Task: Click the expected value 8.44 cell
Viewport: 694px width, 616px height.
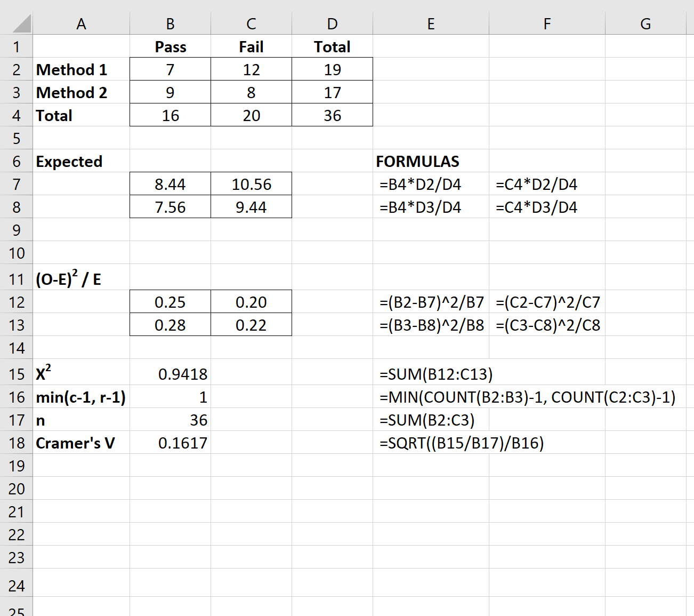Action: coord(170,184)
